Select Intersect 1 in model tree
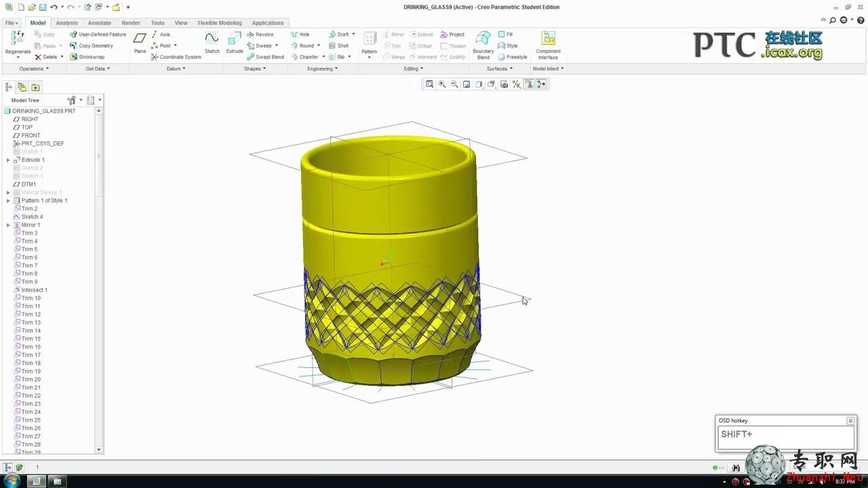The image size is (868, 488). pos(34,290)
